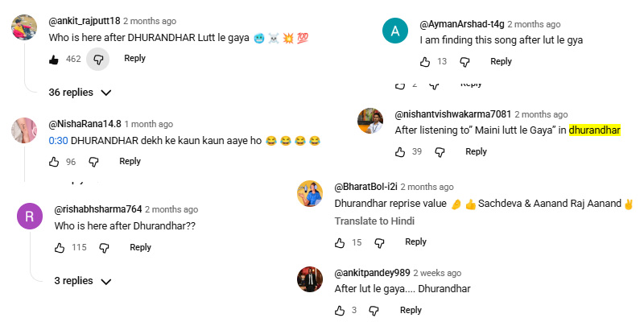Jump to the 0:30 timestamp link
This screenshot has width=644, height=322.
[x=58, y=141]
